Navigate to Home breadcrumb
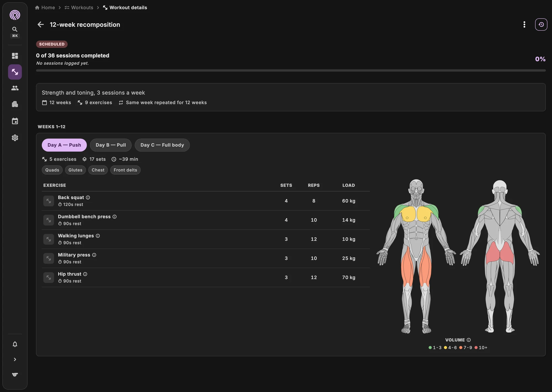 coord(45,7)
